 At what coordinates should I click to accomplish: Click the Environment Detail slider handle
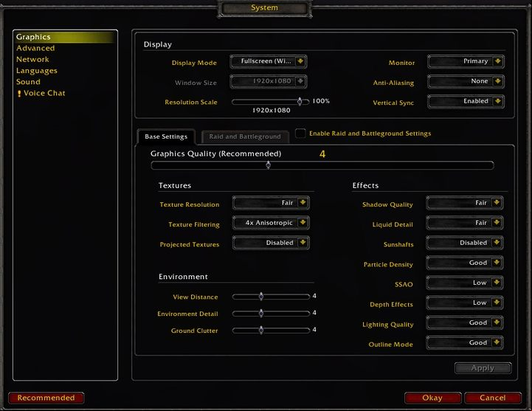pyautogui.click(x=261, y=314)
